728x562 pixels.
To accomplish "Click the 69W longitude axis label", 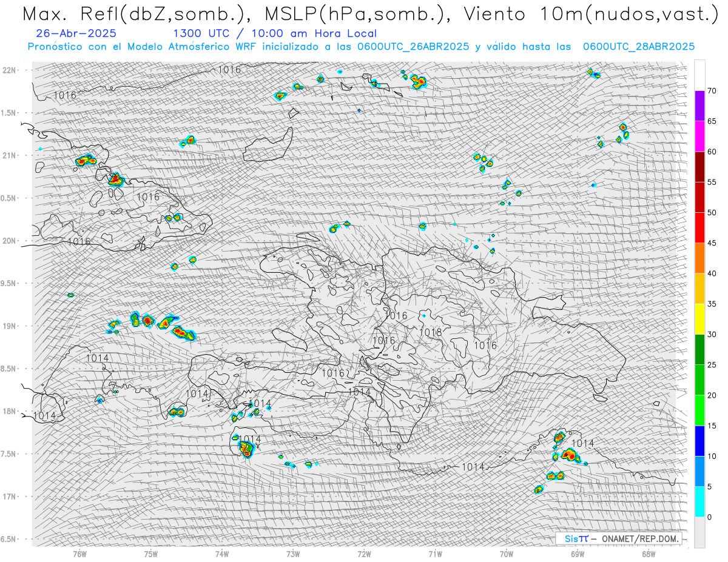I will (578, 554).
